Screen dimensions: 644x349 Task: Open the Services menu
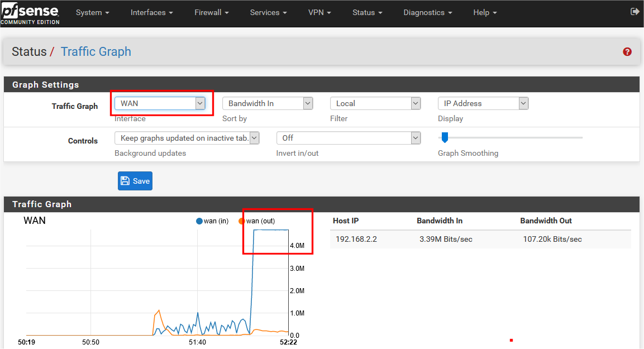pos(268,13)
